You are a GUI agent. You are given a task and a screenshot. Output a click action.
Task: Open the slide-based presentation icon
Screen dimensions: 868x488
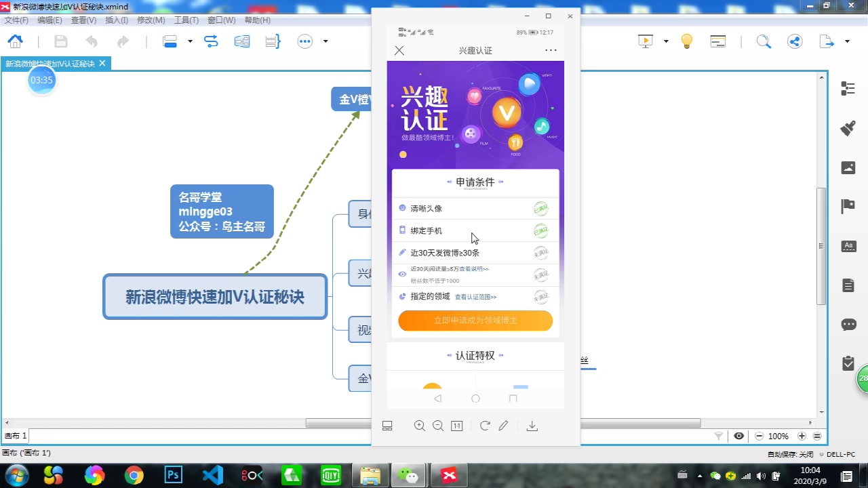(718, 41)
